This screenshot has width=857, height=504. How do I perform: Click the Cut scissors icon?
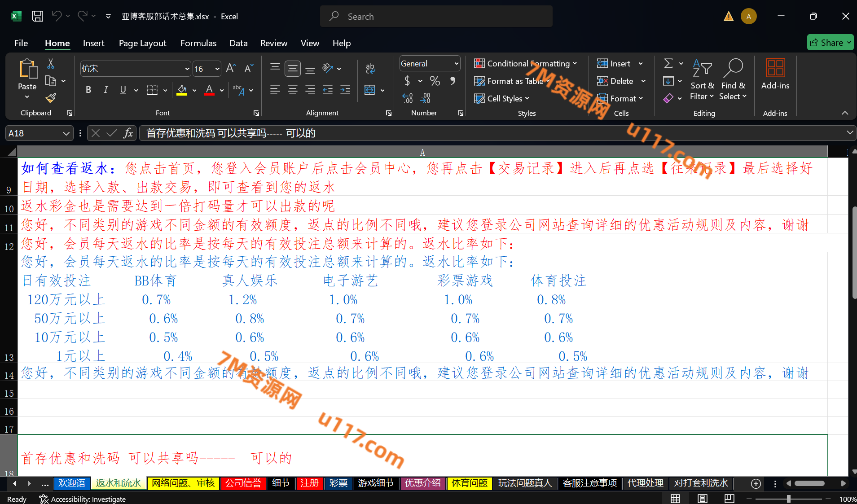[51, 64]
